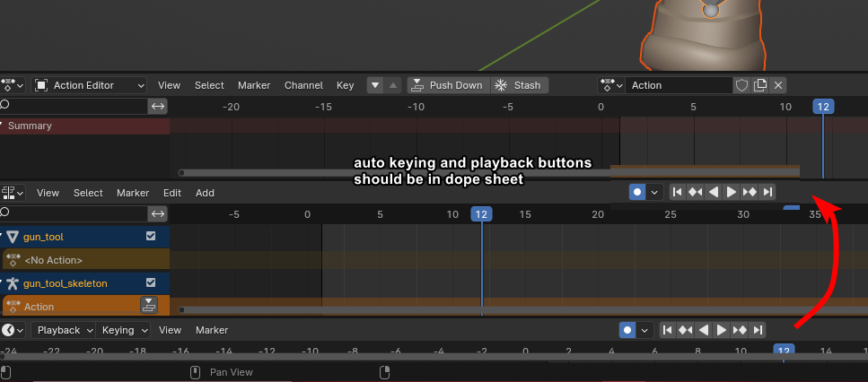The height and width of the screenshot is (382, 868).
Task: Open the Action Editor's Select menu
Action: click(x=209, y=85)
